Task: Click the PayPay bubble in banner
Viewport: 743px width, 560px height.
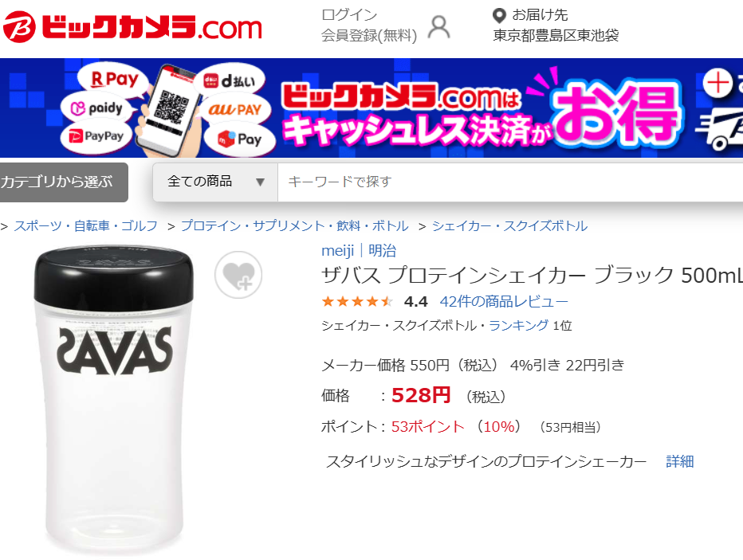Action: 96,136
